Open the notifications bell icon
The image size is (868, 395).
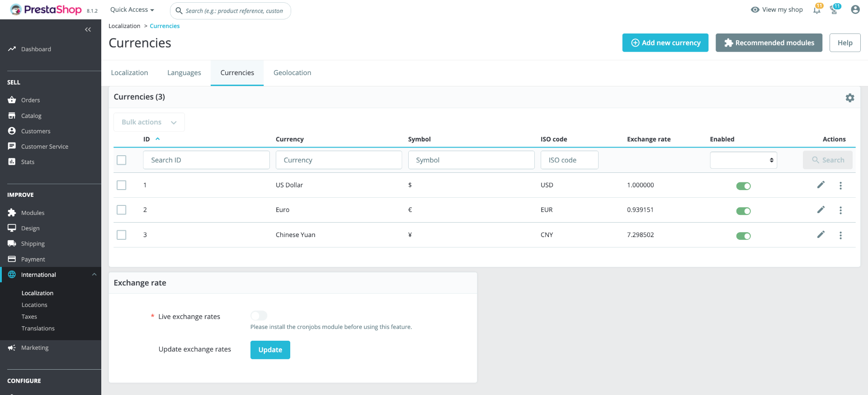click(817, 10)
